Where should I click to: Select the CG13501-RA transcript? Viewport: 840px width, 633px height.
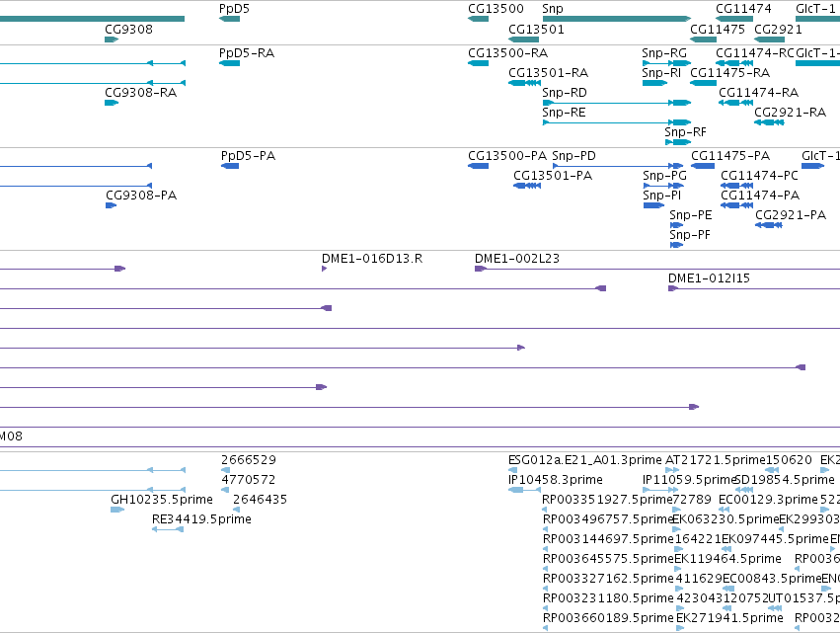tap(524, 83)
